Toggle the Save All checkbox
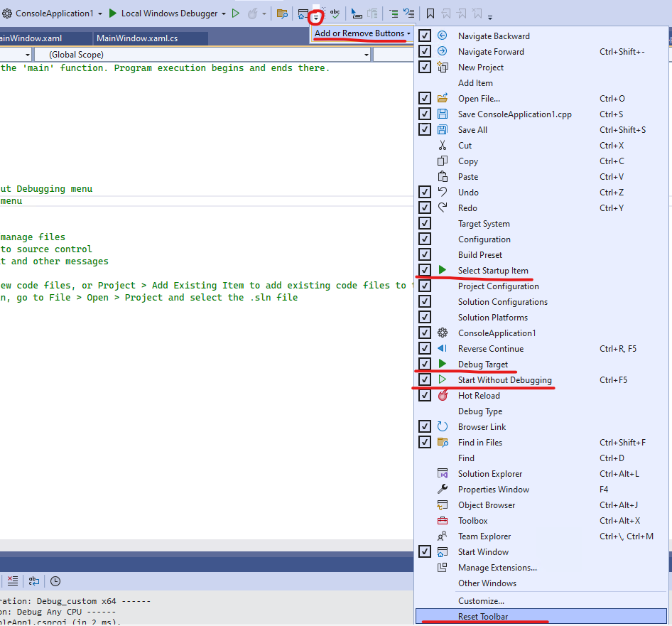 click(425, 129)
